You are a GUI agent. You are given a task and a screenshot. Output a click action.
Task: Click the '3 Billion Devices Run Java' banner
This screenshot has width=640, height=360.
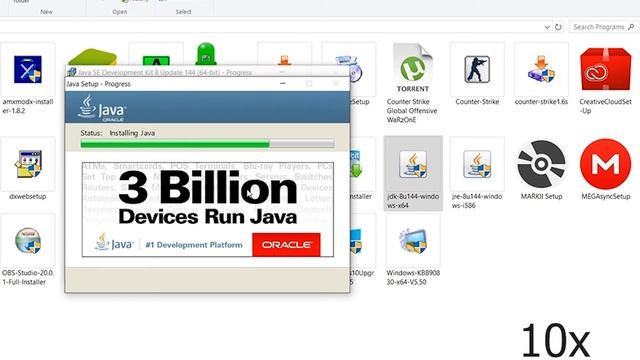(x=208, y=209)
